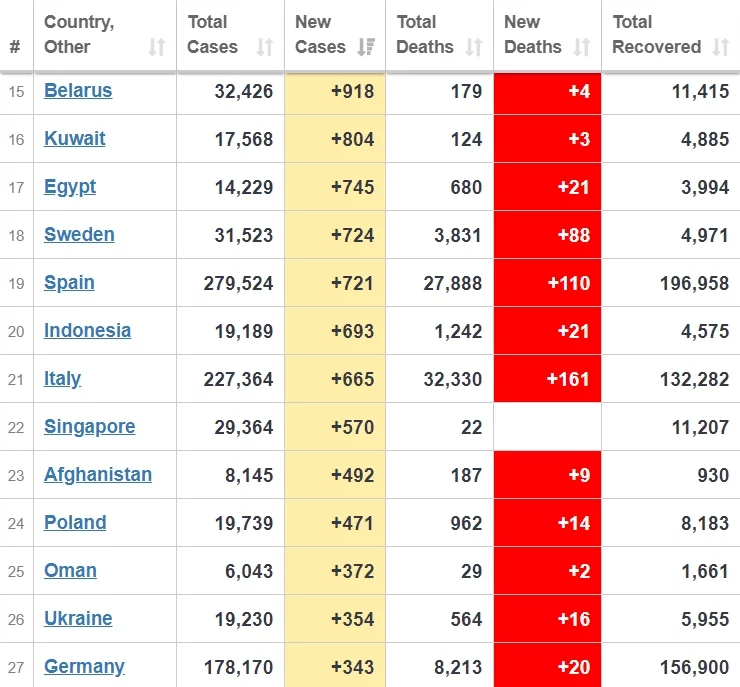This screenshot has width=740, height=687.
Task: Open Belarus country link
Action: [78, 90]
